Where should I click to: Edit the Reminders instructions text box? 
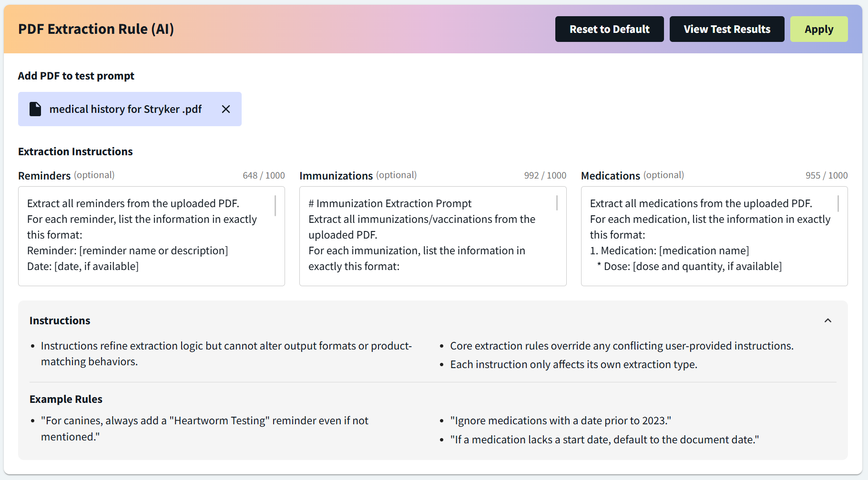[152, 236]
